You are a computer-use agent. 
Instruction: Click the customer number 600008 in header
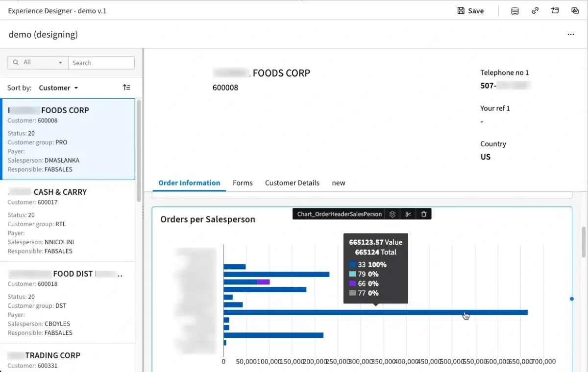click(225, 88)
